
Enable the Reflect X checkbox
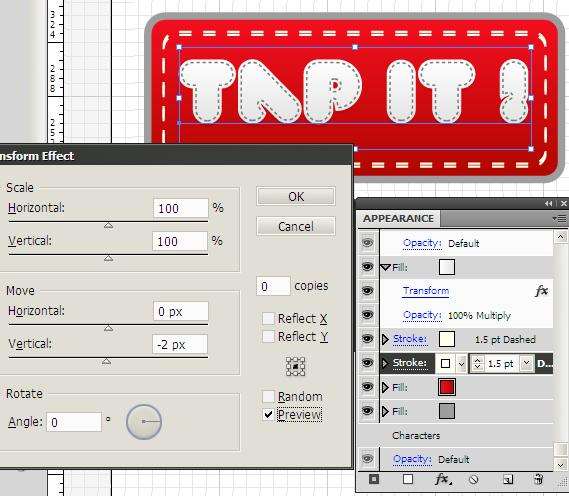point(268,318)
